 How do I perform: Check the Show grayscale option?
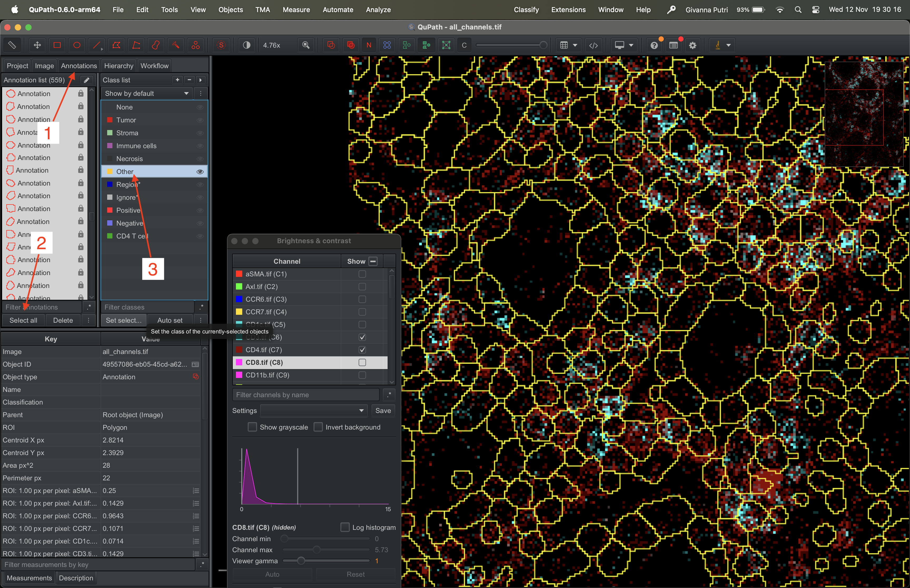click(253, 427)
